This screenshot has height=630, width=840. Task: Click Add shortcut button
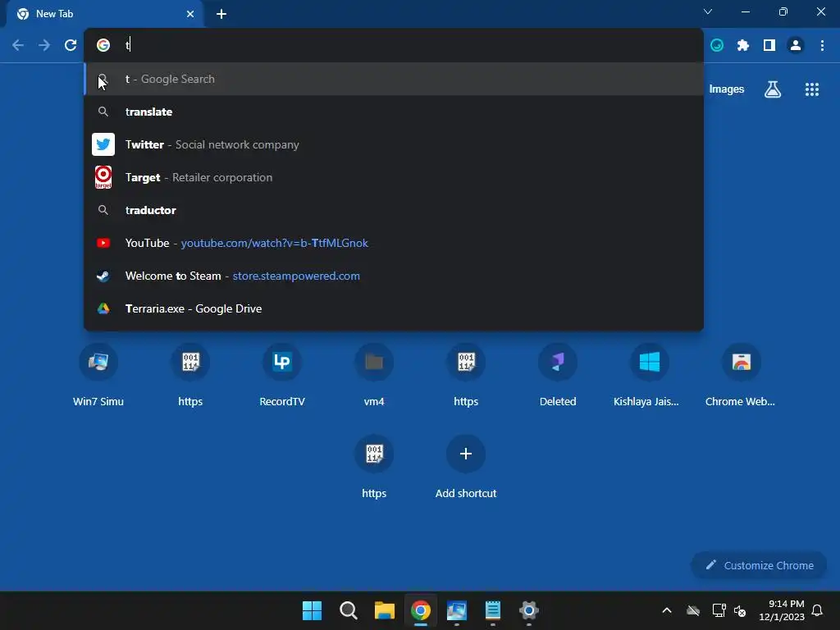click(466, 467)
